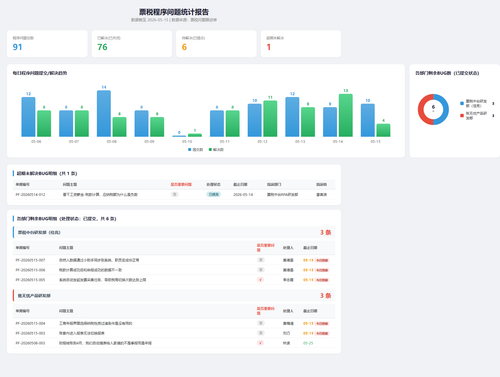Click the report ID PF-20260515-004
Image resolution: width=500 pixels, height=377 pixels.
30,323
